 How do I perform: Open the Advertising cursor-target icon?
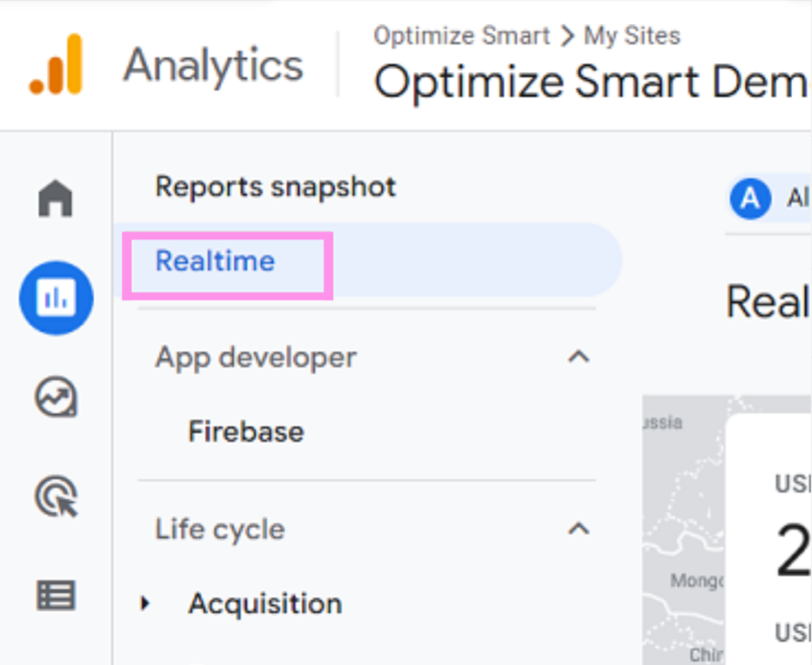[56, 497]
